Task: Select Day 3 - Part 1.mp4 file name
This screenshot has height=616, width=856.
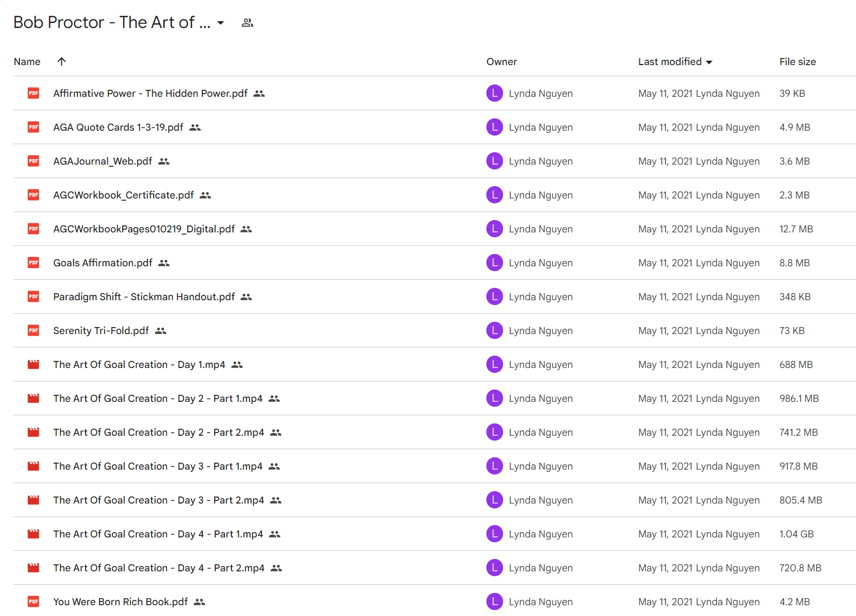Action: 158,466
